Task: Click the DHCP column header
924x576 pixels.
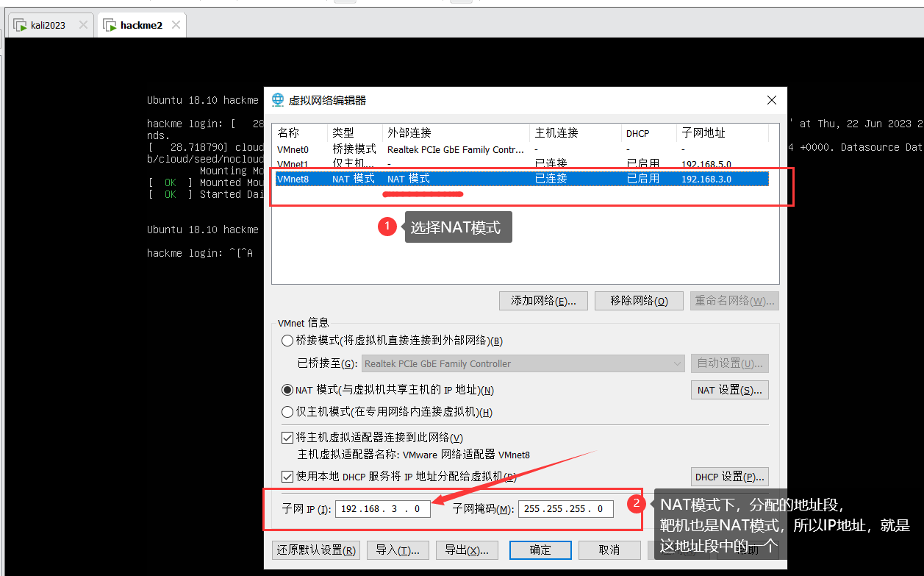Action: 649,133
